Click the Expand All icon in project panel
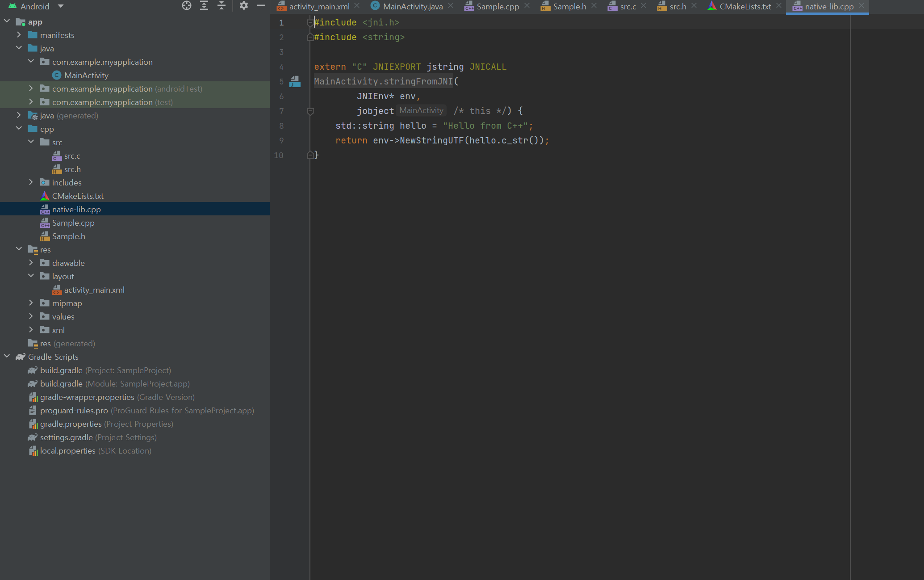This screenshot has width=924, height=580. [204, 6]
